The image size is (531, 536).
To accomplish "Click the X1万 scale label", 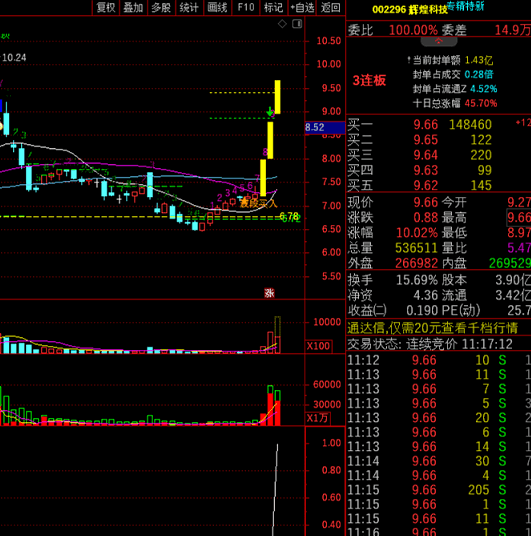I will [x=317, y=418].
